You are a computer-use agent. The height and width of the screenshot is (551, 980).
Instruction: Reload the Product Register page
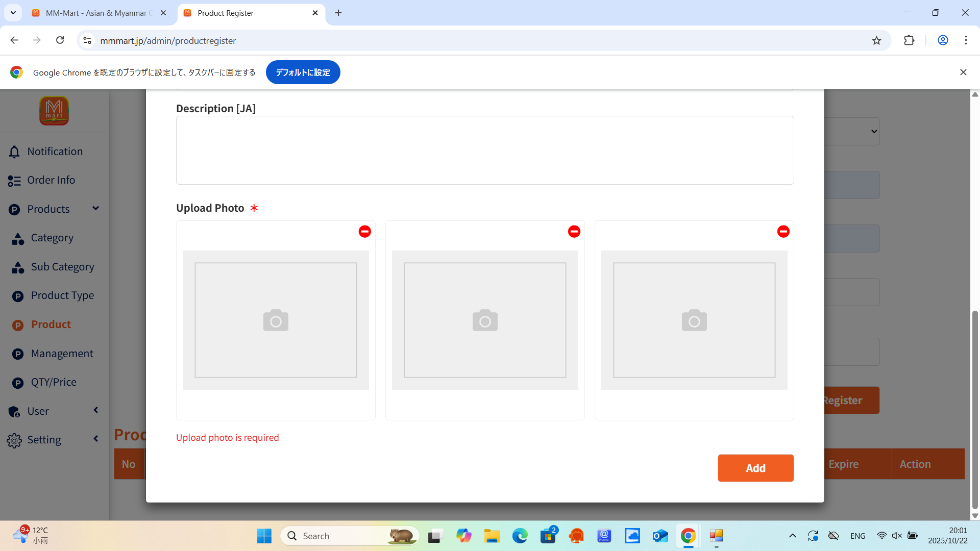[60, 40]
